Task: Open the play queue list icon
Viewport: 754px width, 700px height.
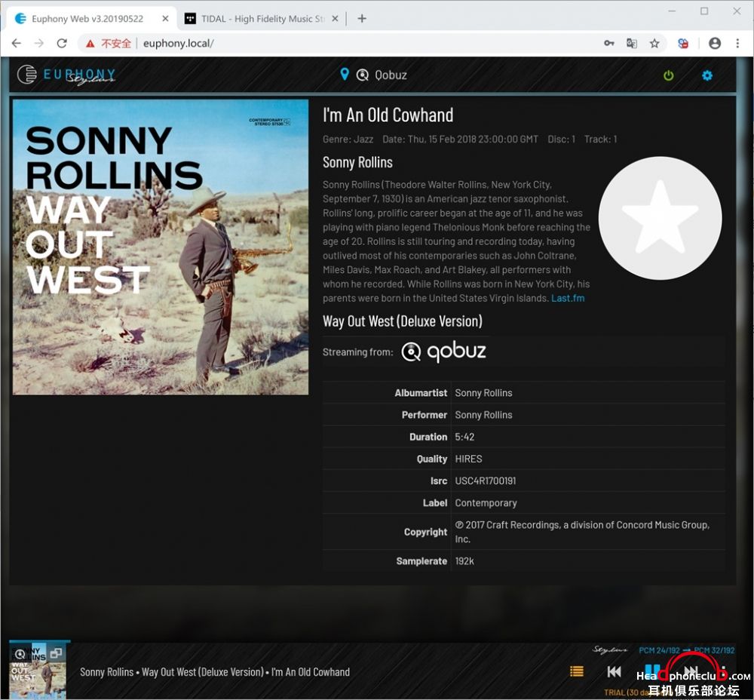Action: pyautogui.click(x=577, y=671)
